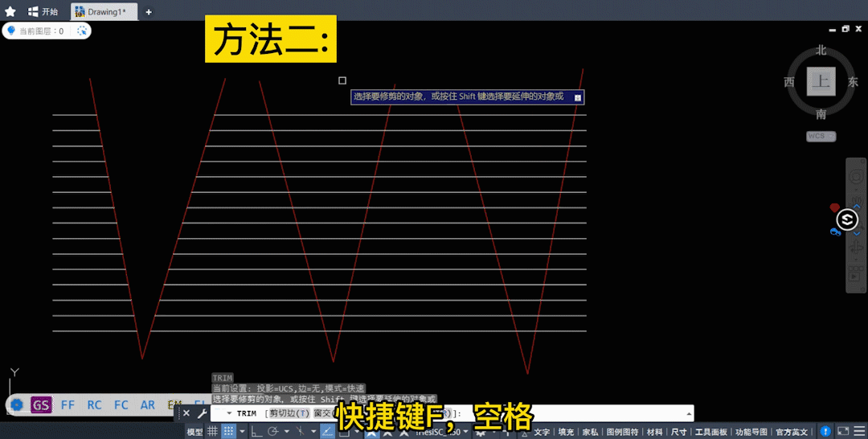Open snap mode dropdown arrow
Image resolution: width=868 pixels, height=439 pixels.
[242, 431]
